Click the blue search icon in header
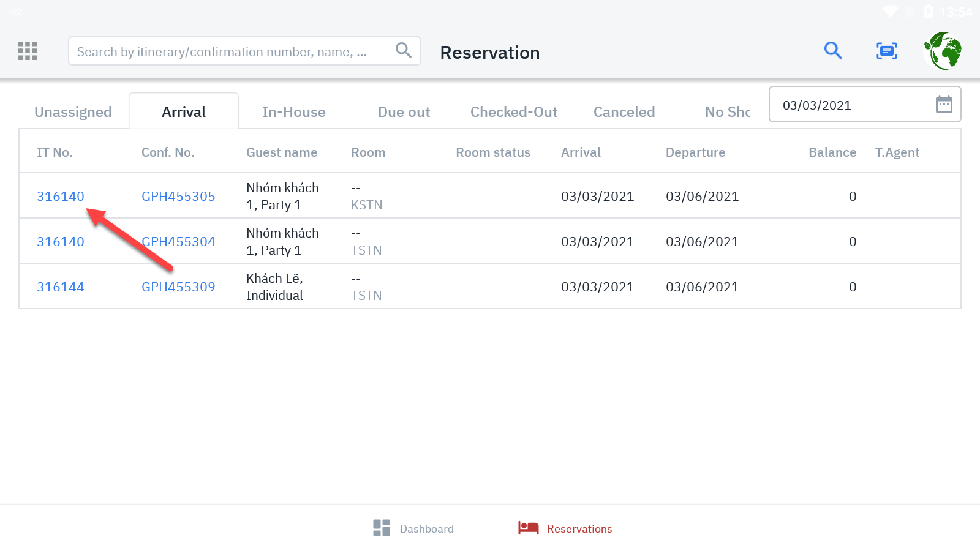The width and height of the screenshot is (980, 551). pyautogui.click(x=833, y=50)
